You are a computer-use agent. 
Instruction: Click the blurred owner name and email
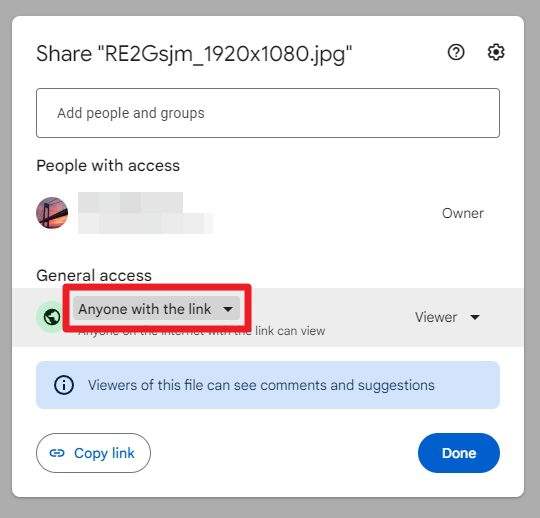146,213
